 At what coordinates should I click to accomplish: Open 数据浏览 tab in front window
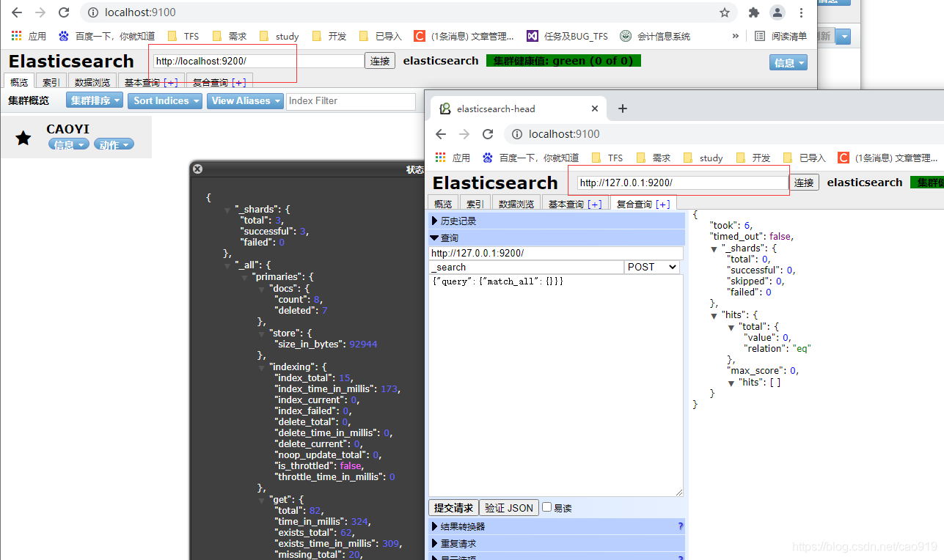[516, 204]
